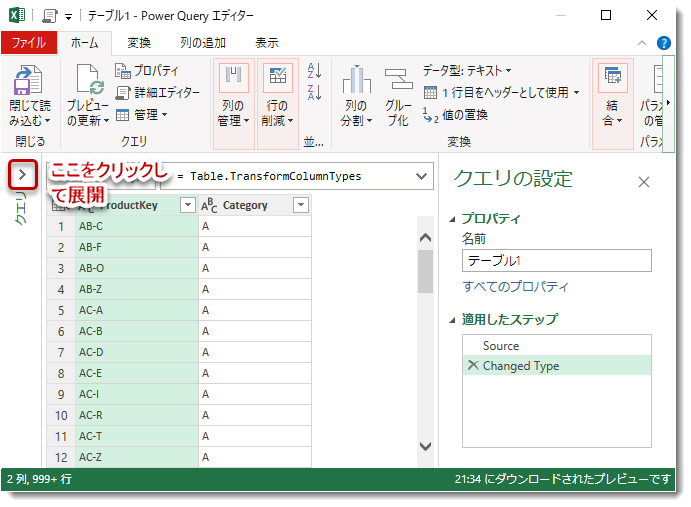The image size is (691, 507).
Task: Expand the formula bar with the down chevron
Action: click(x=421, y=176)
